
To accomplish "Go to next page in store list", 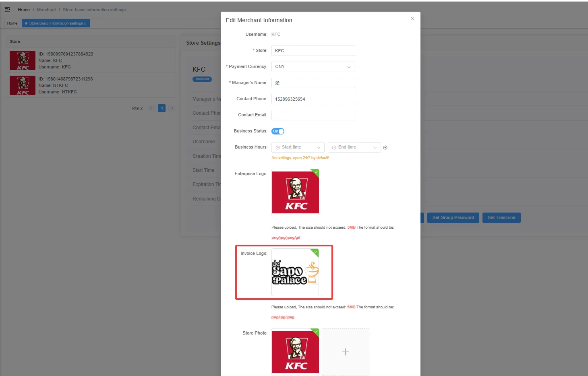I will coord(172,108).
